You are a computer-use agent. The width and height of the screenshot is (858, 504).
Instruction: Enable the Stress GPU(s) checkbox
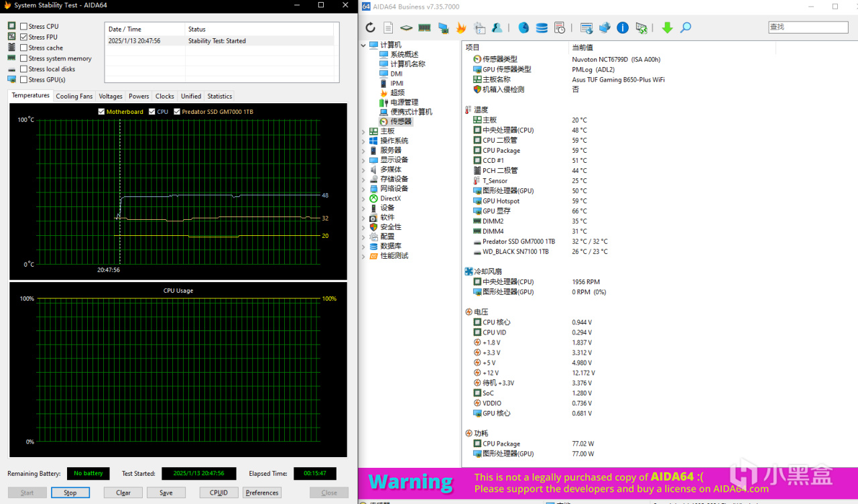click(x=24, y=80)
